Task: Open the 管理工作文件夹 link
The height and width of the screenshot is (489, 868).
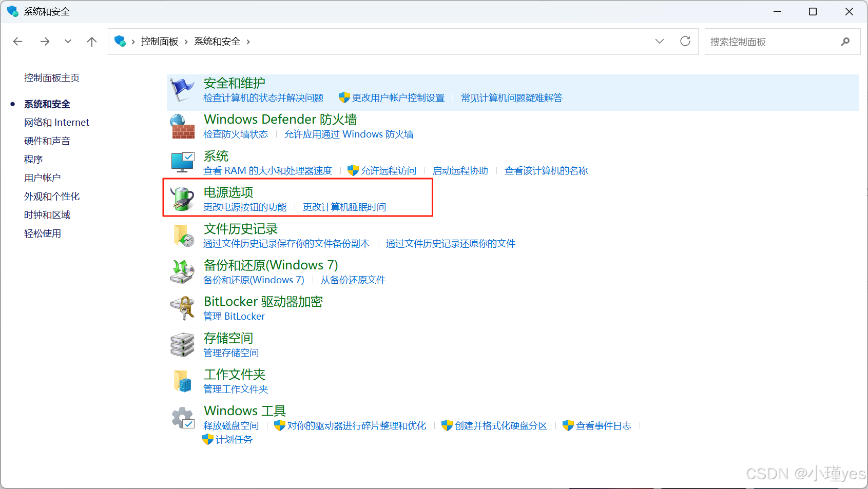Action: [x=236, y=389]
